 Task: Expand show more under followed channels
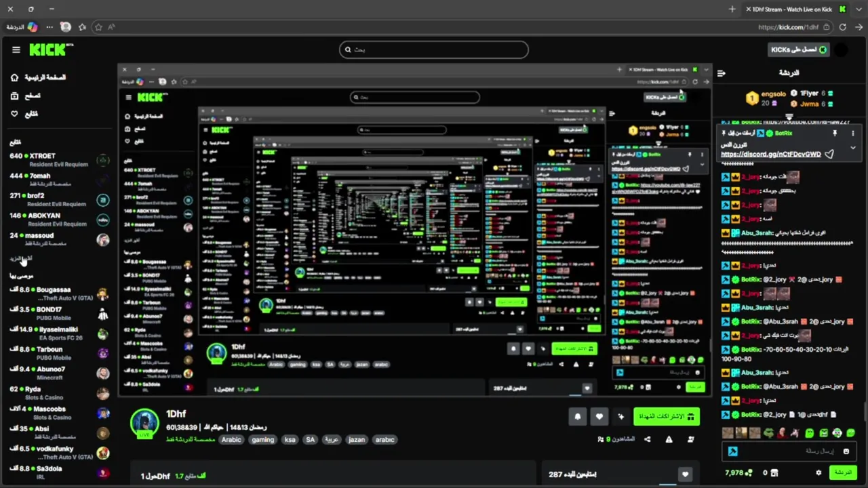(21, 259)
